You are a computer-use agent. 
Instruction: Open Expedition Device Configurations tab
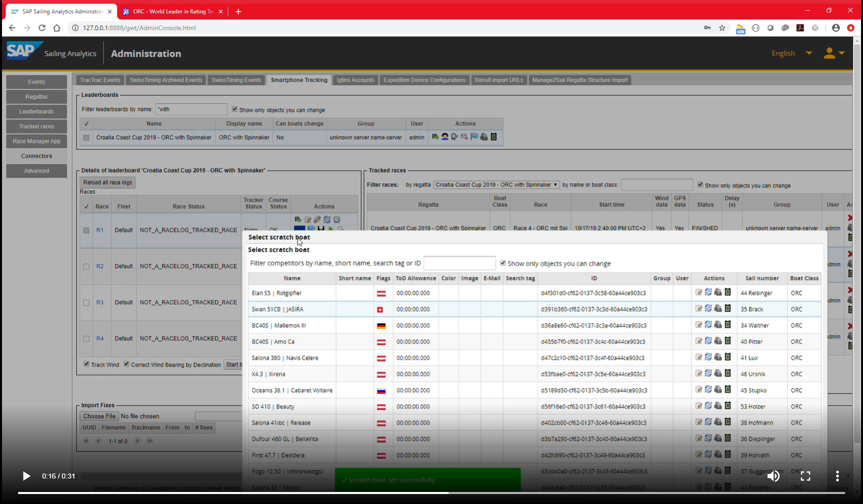(424, 80)
